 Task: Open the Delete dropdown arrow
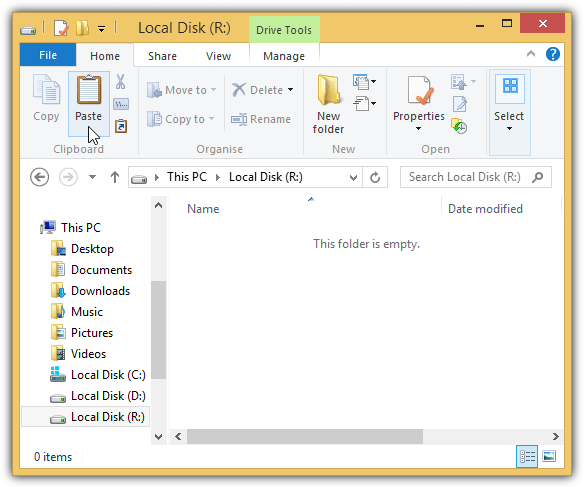(291, 90)
